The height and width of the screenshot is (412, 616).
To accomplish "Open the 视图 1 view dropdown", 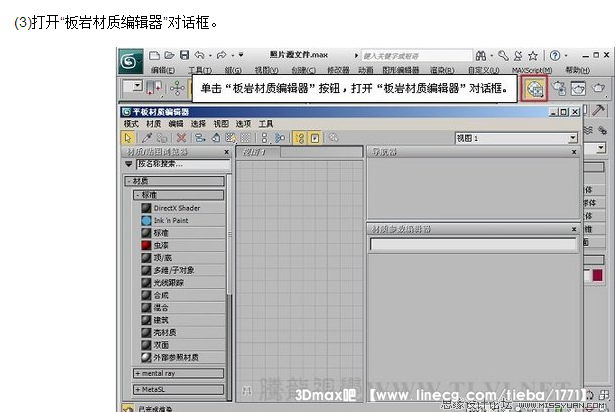I will tap(573, 138).
